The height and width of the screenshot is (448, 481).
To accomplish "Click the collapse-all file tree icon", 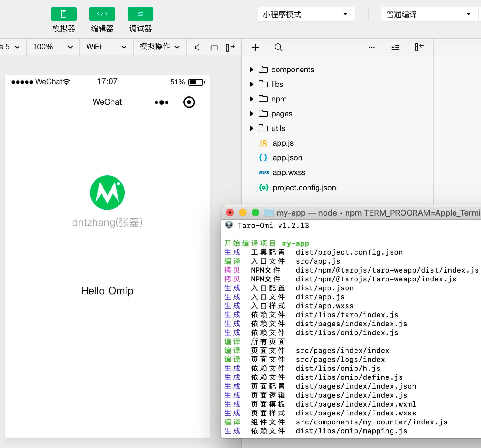I will [395, 48].
